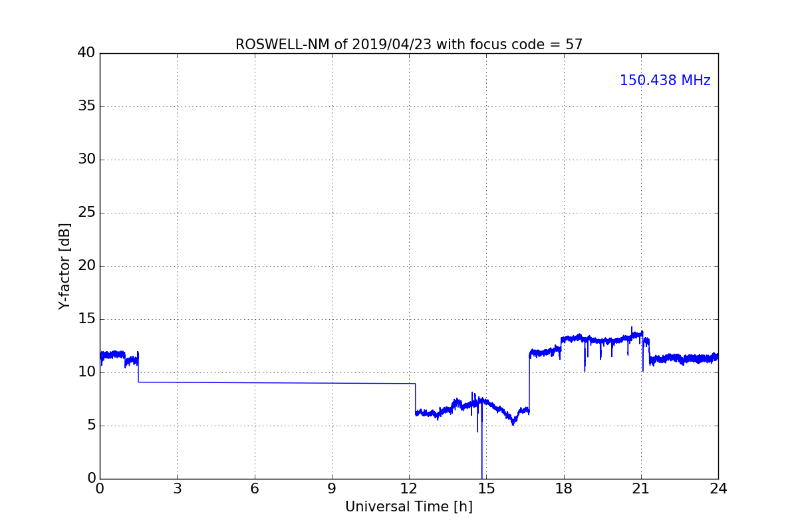The height and width of the screenshot is (532, 798).
Task: Click the y-axis tick label 35
Action: click(86, 106)
